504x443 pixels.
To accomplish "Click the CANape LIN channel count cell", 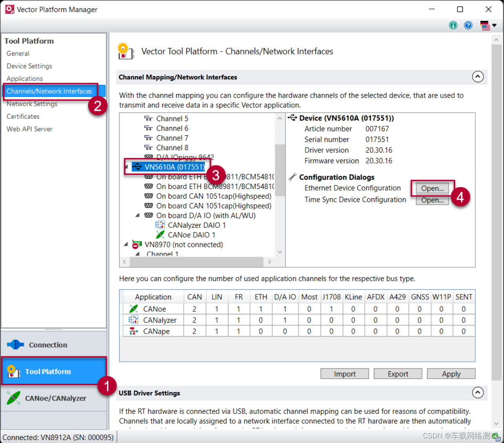I will pos(217,331).
